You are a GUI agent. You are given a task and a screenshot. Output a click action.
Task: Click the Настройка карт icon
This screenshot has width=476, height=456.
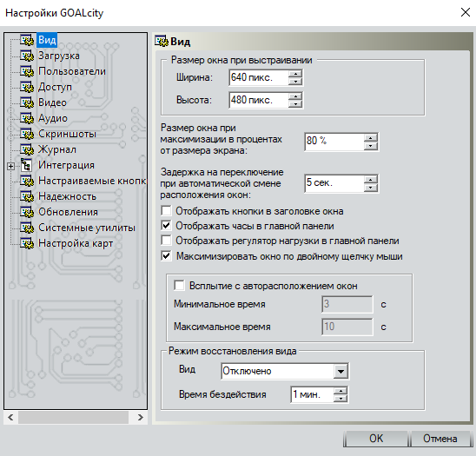[x=27, y=243]
